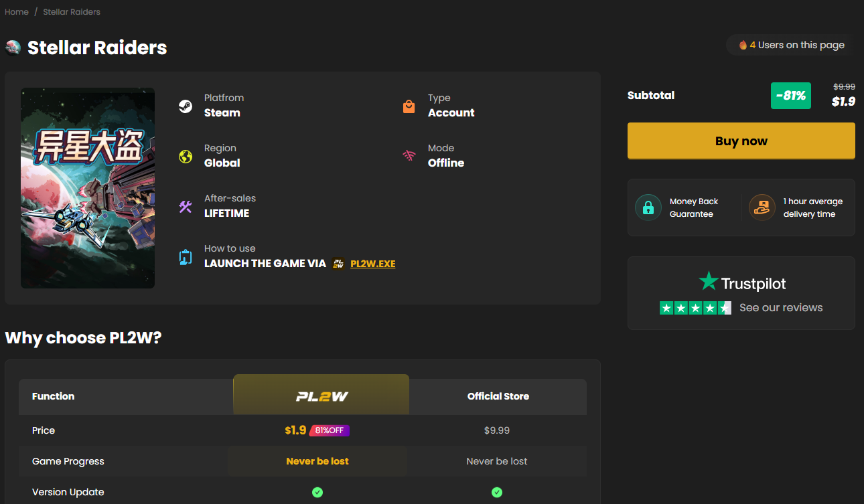Viewport: 864px width, 504px height.
Task: Open the PL2W.EXE download link
Action: click(x=373, y=264)
